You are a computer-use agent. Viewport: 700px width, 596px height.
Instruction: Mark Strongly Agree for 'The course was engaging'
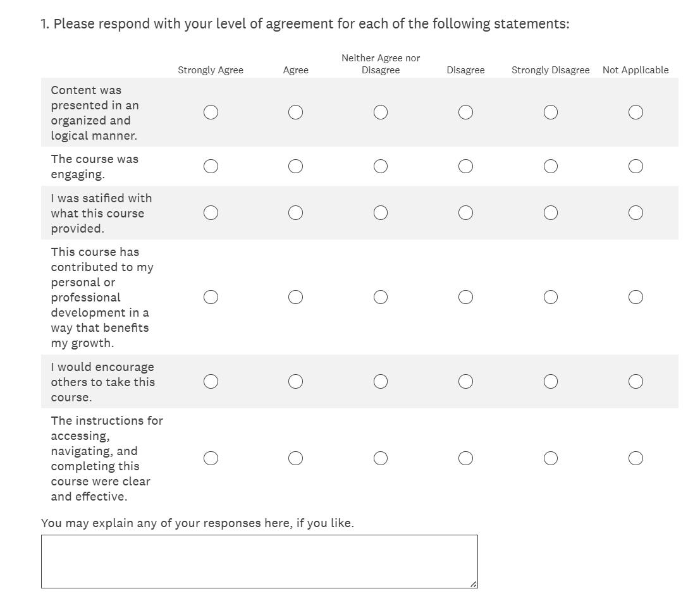(211, 166)
